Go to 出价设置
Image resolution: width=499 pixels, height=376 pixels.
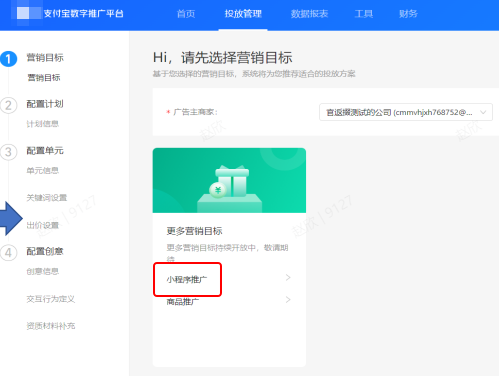pos(43,225)
